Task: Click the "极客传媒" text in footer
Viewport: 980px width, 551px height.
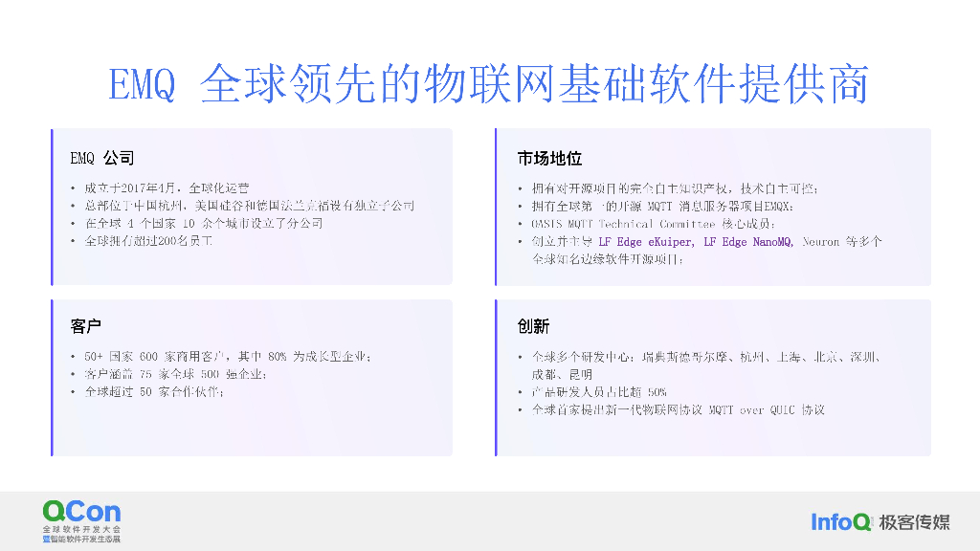Action: click(x=914, y=522)
